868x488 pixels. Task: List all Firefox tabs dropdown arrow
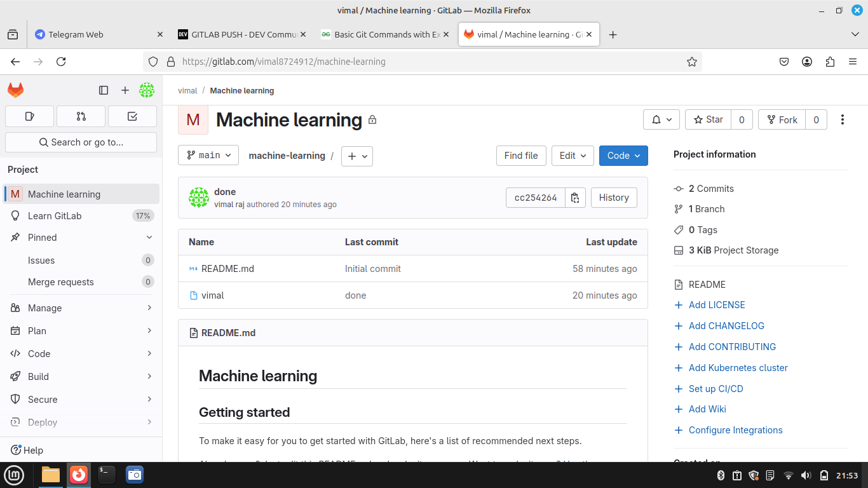coord(855,34)
